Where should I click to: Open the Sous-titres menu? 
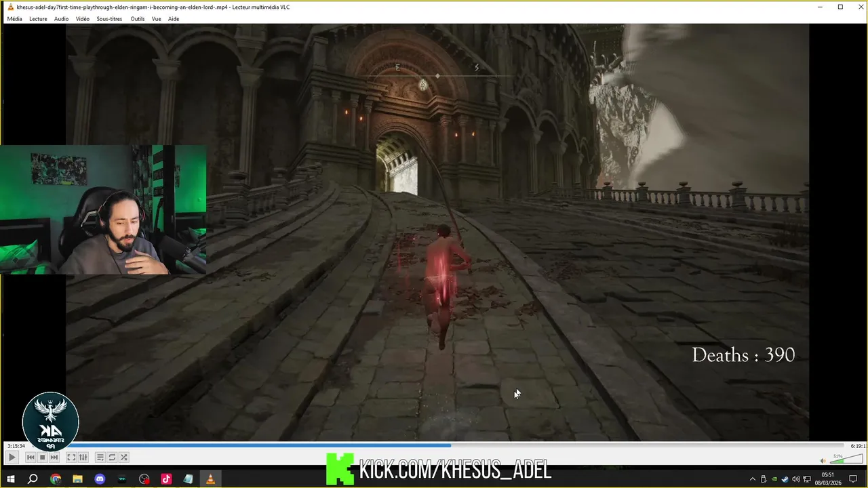(109, 19)
